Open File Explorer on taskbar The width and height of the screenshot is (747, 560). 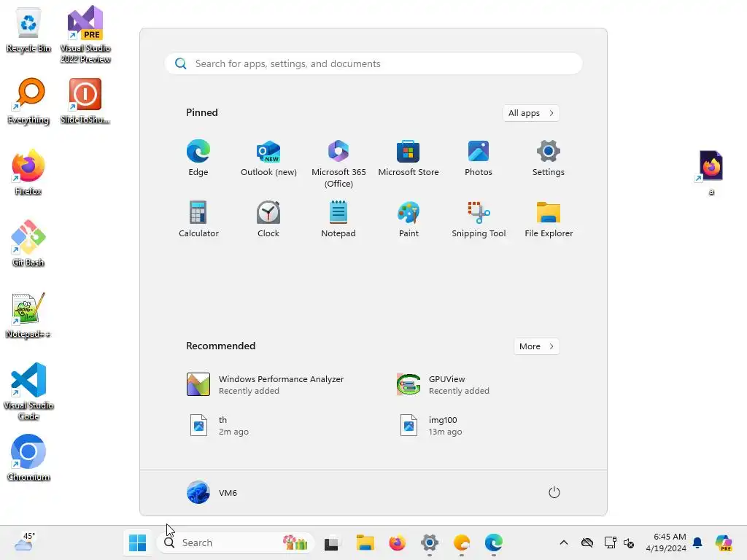pos(365,542)
